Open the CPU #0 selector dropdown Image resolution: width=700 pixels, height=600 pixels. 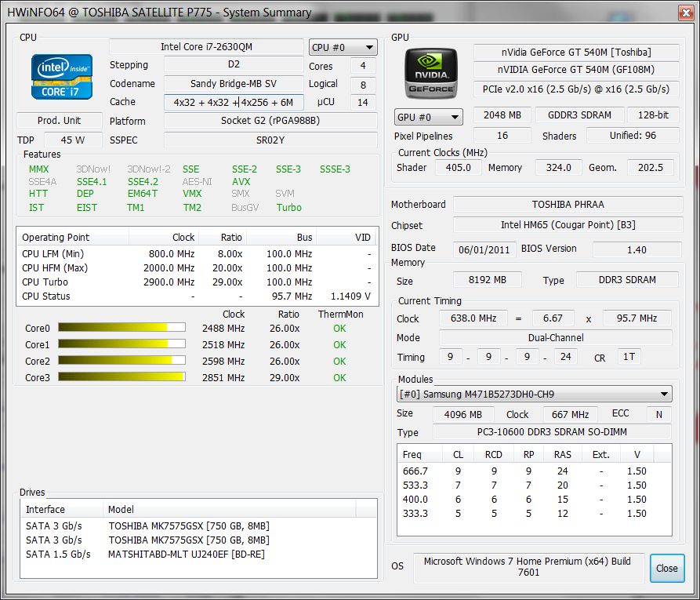coord(343,47)
